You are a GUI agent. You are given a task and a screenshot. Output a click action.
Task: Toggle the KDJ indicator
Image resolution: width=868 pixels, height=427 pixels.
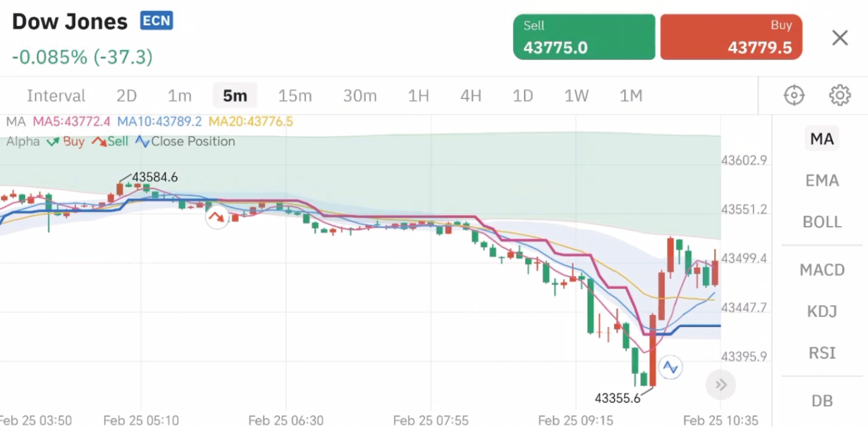[x=822, y=311]
